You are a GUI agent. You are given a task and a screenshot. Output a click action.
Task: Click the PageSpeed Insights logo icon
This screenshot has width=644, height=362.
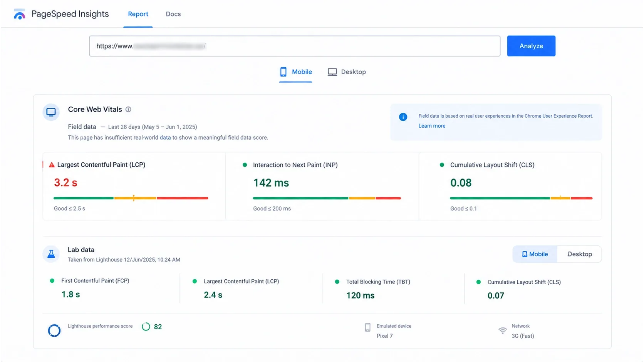[x=19, y=14]
